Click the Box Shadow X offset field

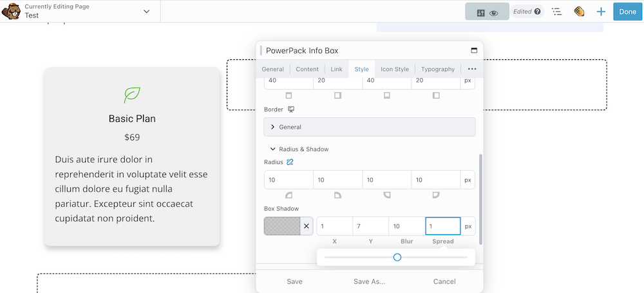click(x=334, y=226)
